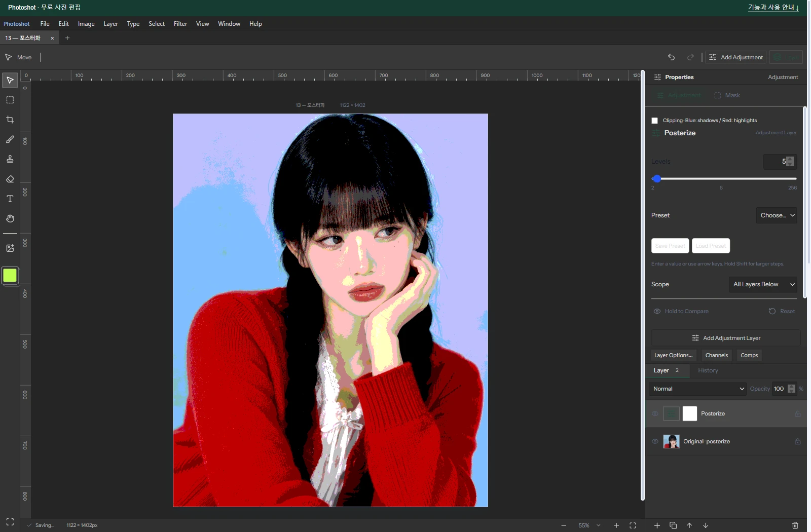
Task: Open the Scope All Layers Below dropdown
Action: [x=763, y=284]
